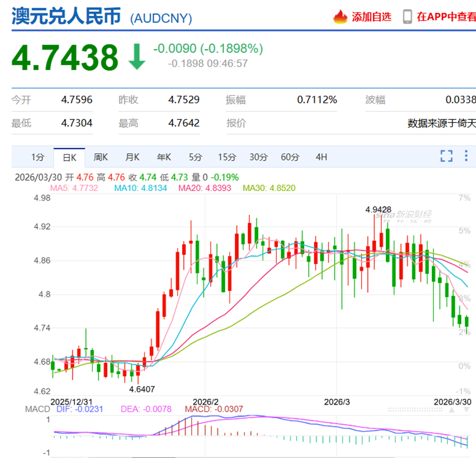Click the flame icon beside 添加自选

(340, 17)
